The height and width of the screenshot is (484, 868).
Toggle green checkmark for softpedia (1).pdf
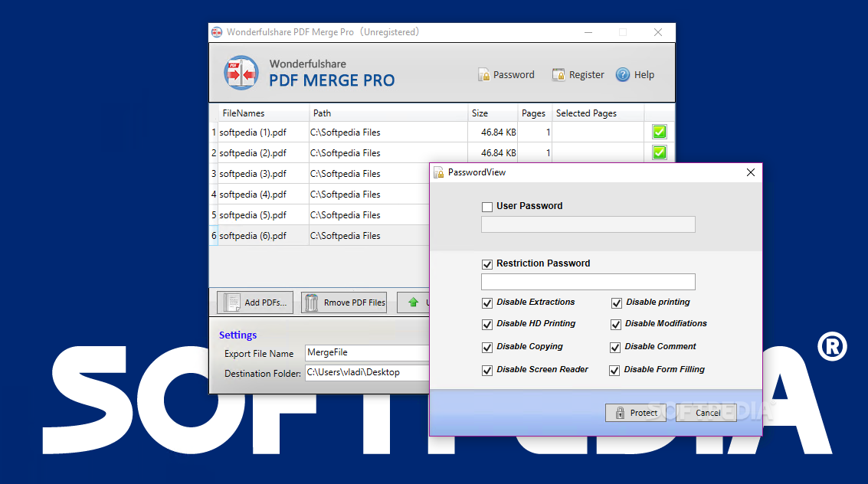660,132
